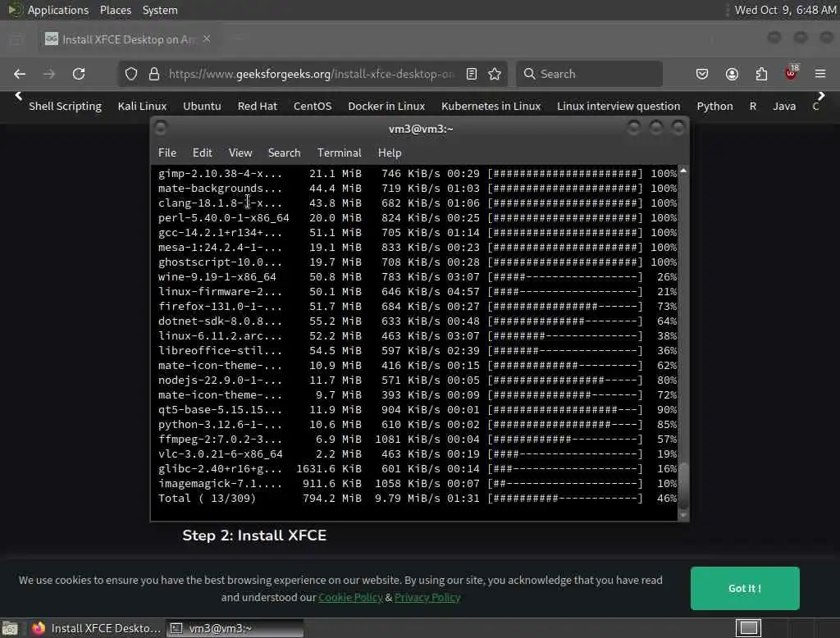Open the Firefox hamburger menu
840x638 pixels.
click(820, 74)
